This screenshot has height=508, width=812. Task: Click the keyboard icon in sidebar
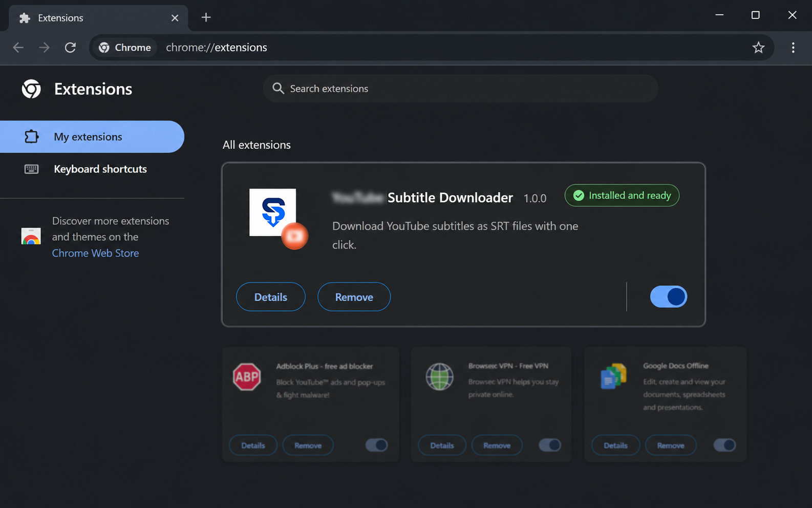(x=32, y=169)
